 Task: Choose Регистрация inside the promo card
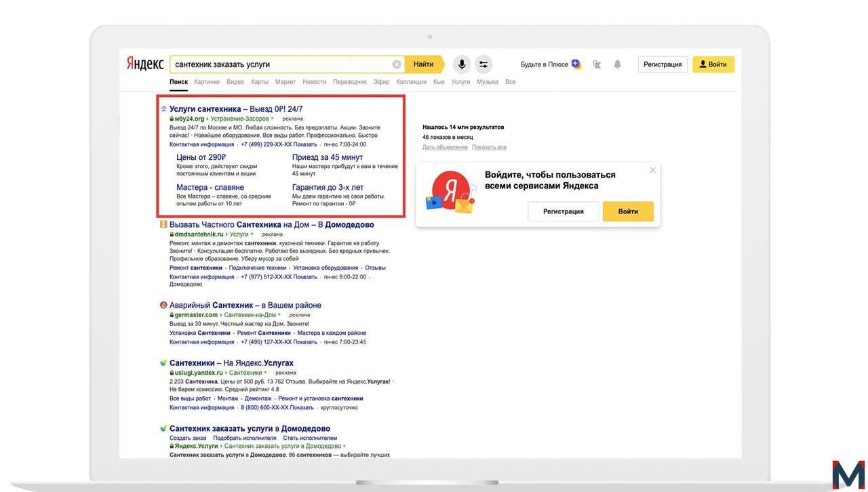[x=564, y=211]
